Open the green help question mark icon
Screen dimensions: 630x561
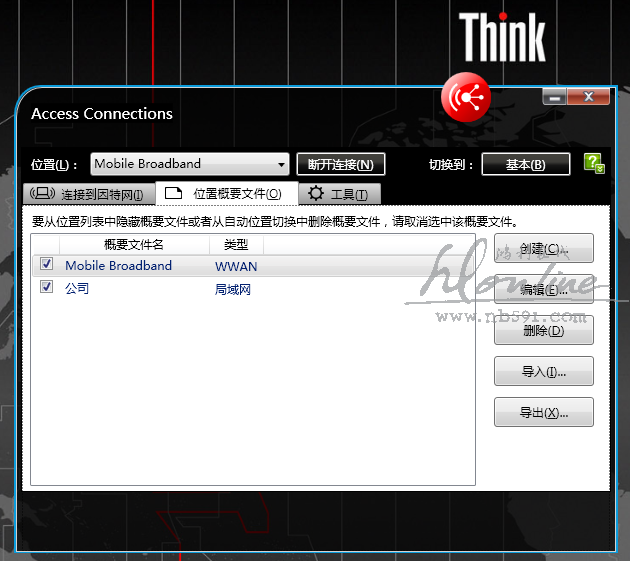[x=594, y=163]
